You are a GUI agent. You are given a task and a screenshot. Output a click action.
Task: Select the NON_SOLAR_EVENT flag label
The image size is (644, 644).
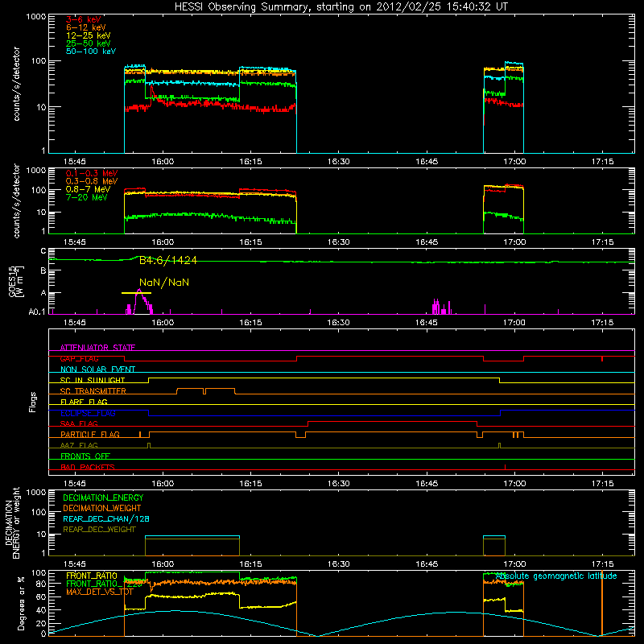[x=97, y=369]
